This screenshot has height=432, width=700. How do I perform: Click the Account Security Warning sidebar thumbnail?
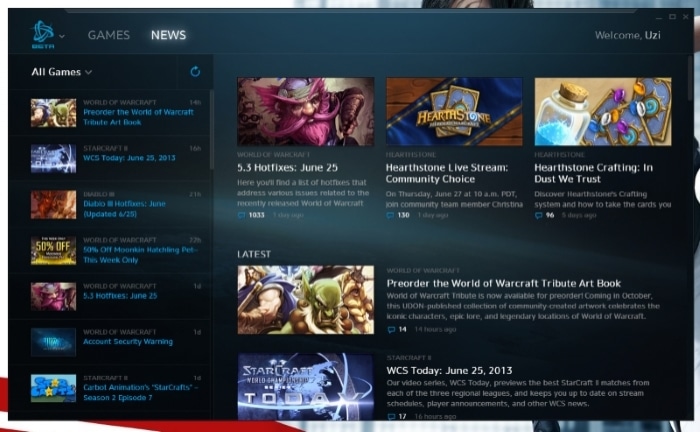[54, 342]
